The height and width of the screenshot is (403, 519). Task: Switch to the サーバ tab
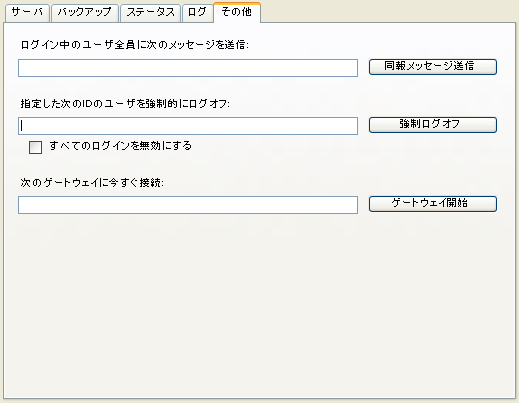pos(27,13)
